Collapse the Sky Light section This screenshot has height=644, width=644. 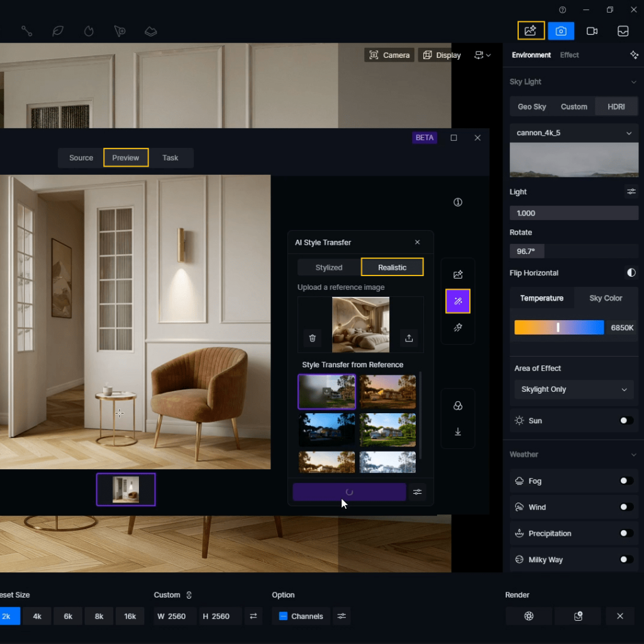(x=633, y=82)
